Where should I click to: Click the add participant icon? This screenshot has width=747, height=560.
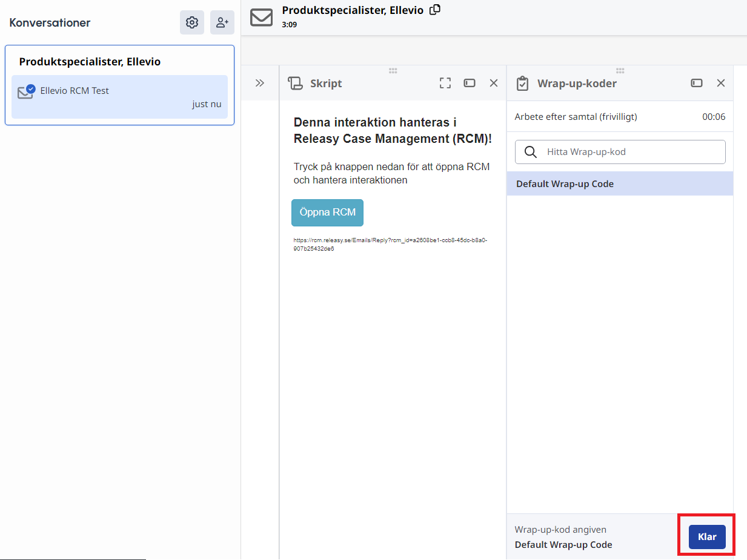pyautogui.click(x=222, y=22)
